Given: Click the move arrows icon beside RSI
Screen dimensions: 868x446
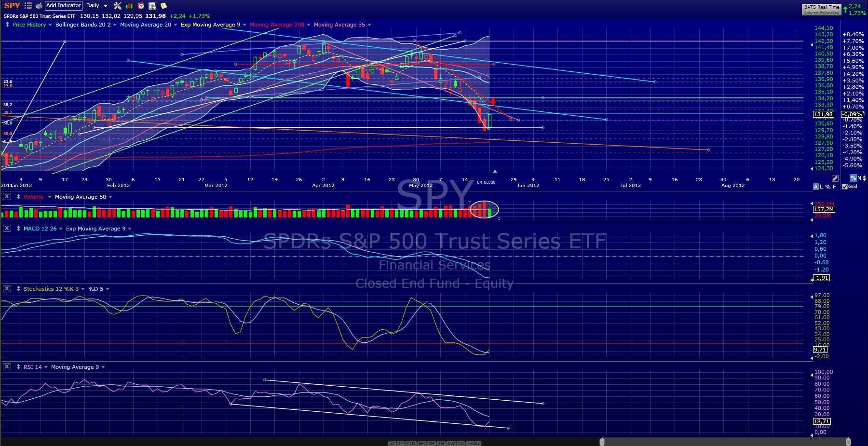Looking at the screenshot, I should pos(18,367).
